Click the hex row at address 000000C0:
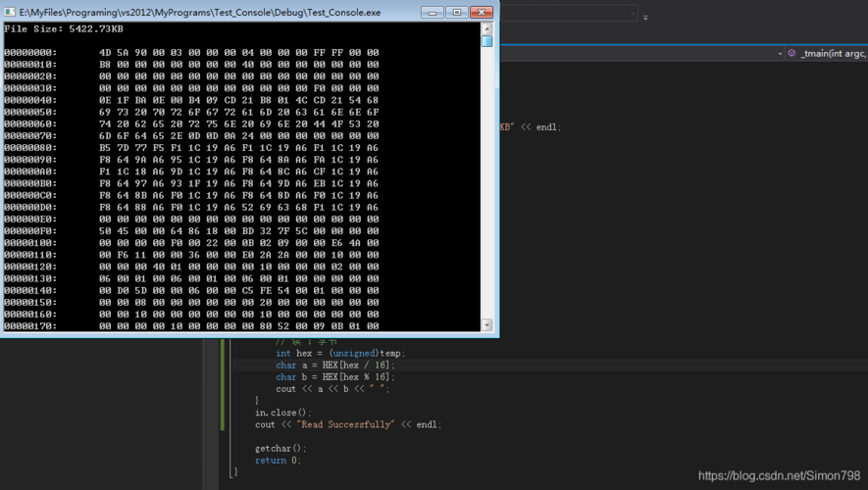Viewport: 868px width, 490px height. click(191, 195)
